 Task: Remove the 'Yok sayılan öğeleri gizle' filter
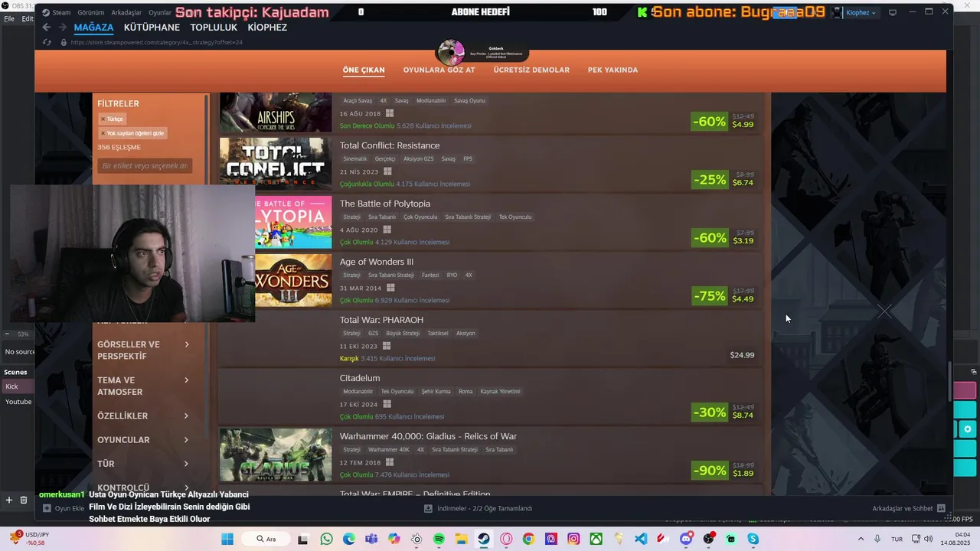click(x=103, y=133)
